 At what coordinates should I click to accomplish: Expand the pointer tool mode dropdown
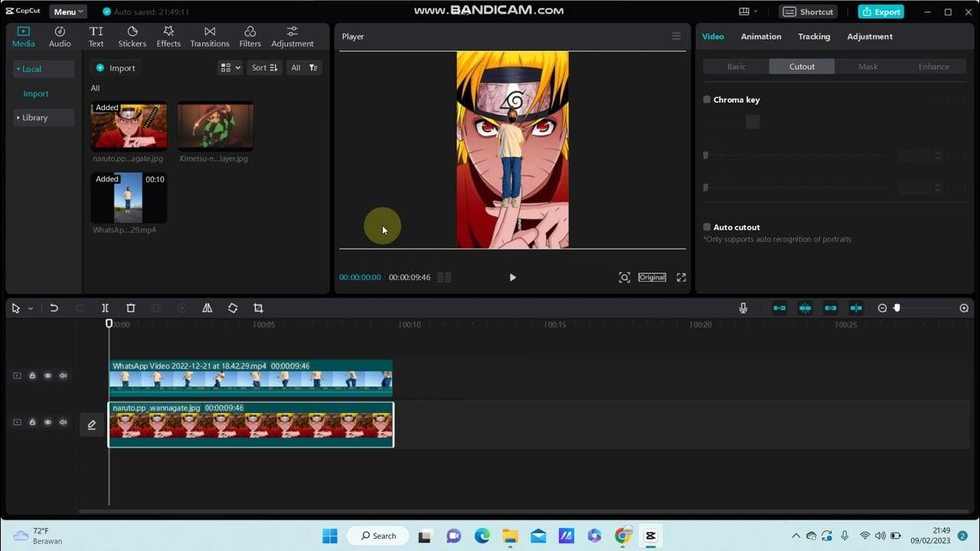(x=31, y=308)
